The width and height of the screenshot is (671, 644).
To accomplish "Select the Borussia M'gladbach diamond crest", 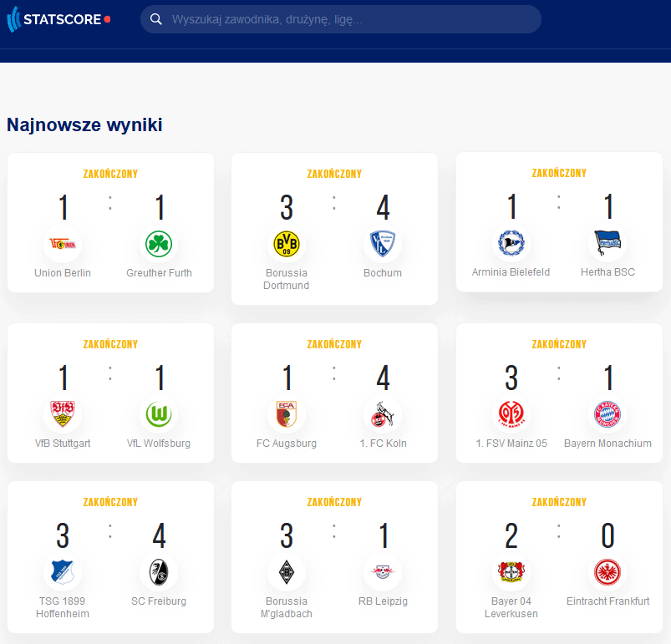I will pos(287,571).
